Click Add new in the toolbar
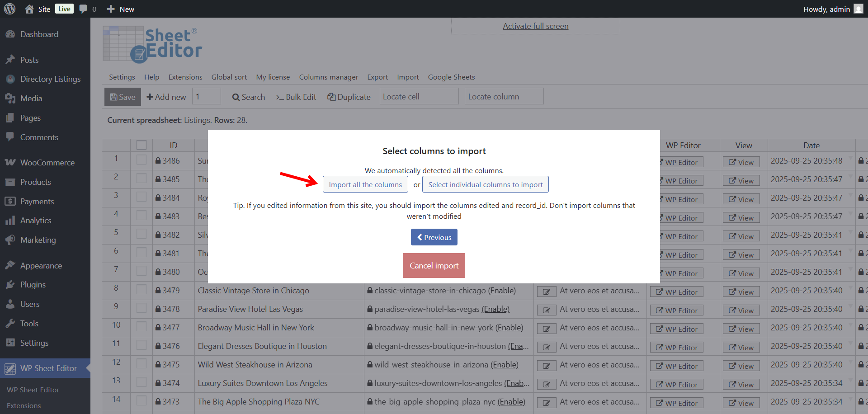 tap(166, 97)
